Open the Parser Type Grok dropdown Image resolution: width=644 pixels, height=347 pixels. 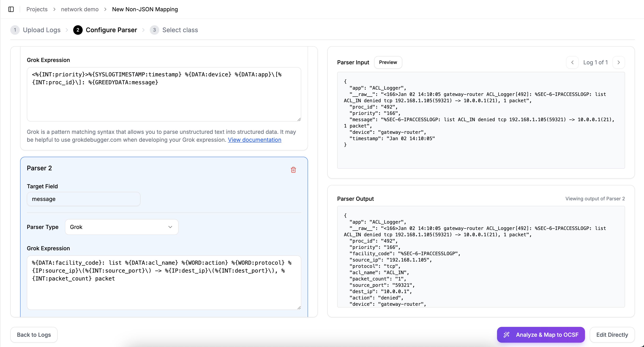(122, 227)
